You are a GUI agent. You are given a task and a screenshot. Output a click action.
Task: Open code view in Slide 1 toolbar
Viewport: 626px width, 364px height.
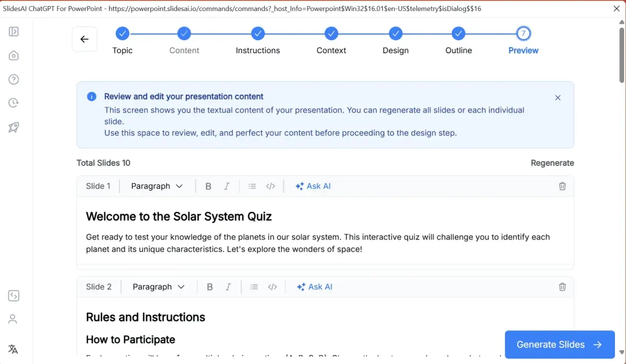click(271, 186)
